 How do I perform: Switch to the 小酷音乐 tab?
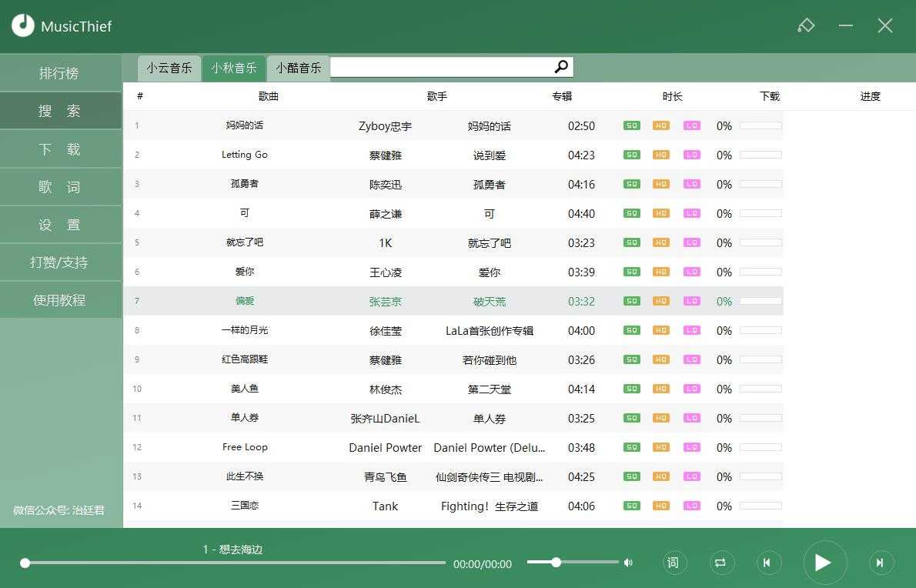[299, 68]
